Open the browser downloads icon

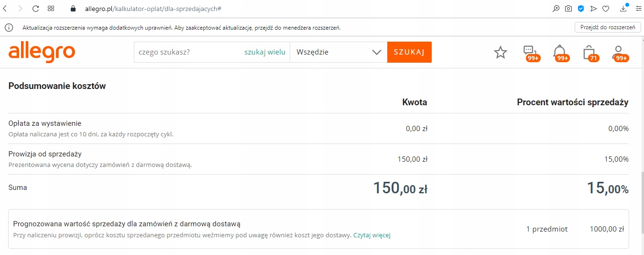click(624, 8)
